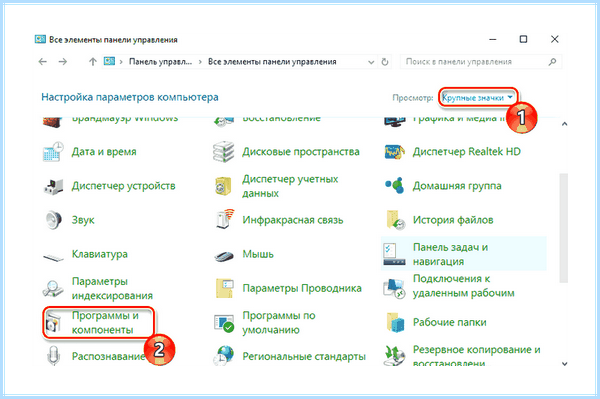Open Рабочие папки link text
This screenshot has width=600, height=399.
click(x=450, y=322)
